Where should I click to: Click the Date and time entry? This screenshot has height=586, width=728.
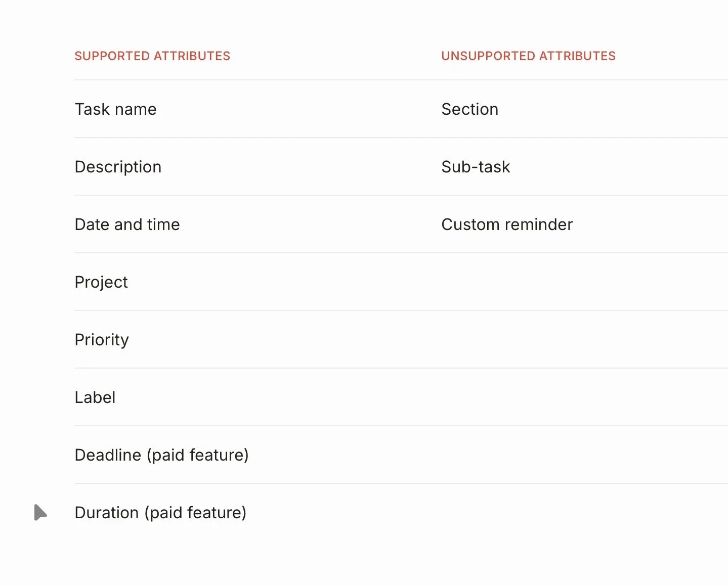tap(127, 224)
